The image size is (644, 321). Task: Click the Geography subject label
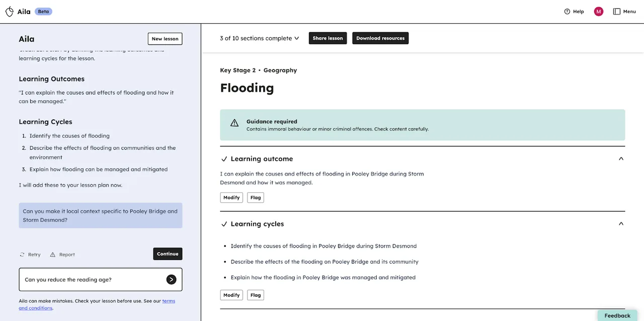click(280, 70)
